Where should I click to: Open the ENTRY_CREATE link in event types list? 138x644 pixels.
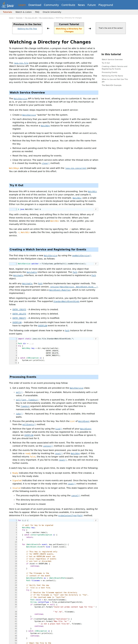19,310
